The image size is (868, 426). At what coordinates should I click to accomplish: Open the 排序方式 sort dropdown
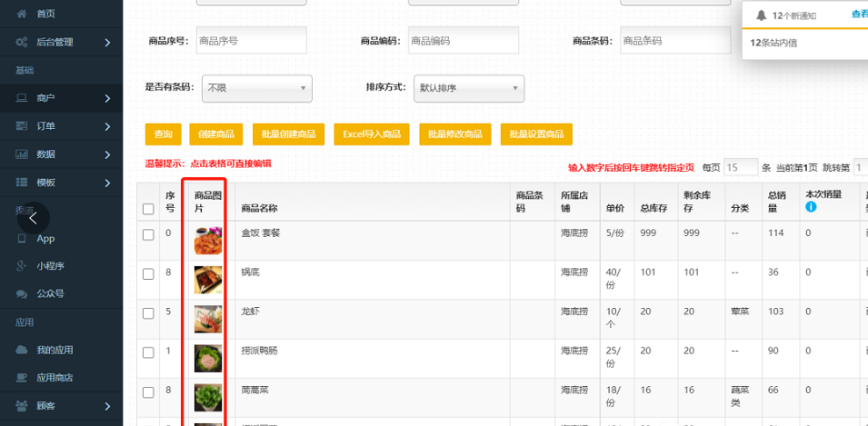[469, 88]
